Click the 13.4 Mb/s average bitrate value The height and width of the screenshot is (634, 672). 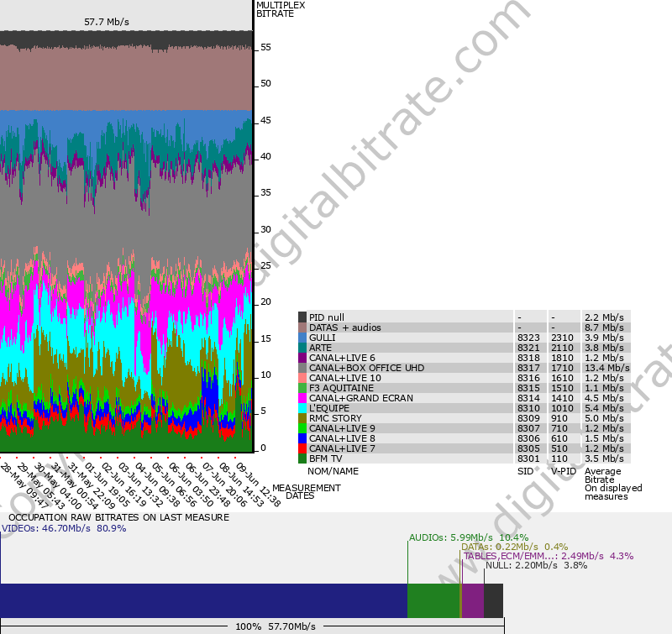[x=607, y=368]
